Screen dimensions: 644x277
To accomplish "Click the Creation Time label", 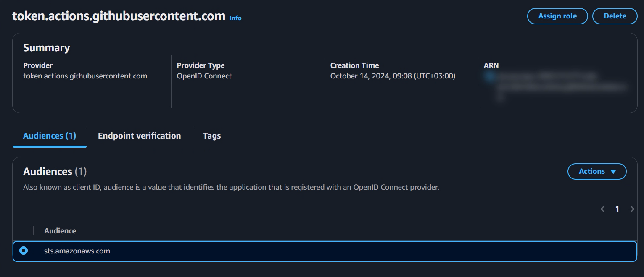I will pyautogui.click(x=355, y=65).
